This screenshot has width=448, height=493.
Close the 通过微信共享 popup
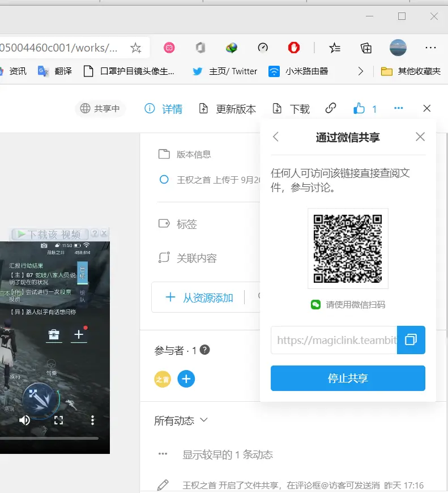[x=420, y=137]
